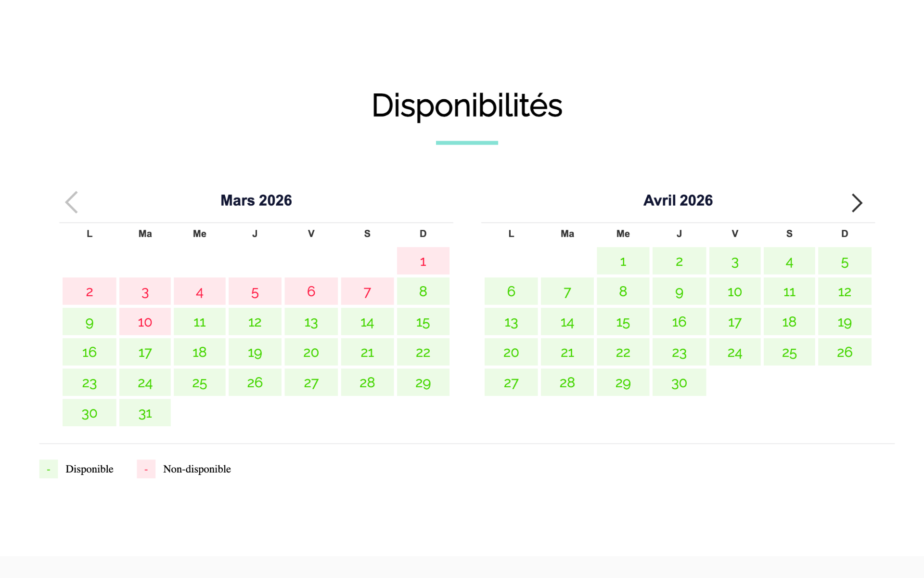The height and width of the screenshot is (578, 924).
Task: Go to previous month with left chevron
Action: [x=72, y=202]
